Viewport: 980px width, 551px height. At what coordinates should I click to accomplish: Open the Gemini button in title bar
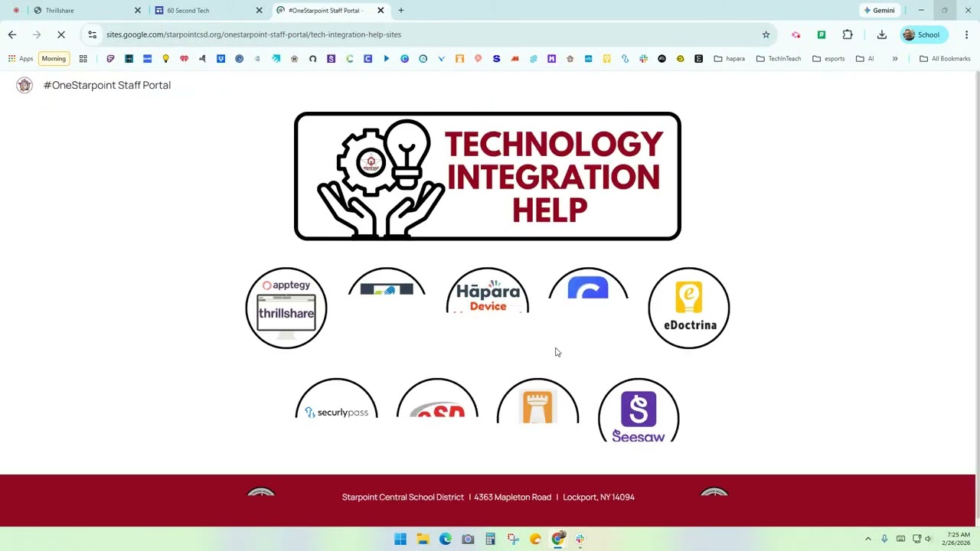879,11
